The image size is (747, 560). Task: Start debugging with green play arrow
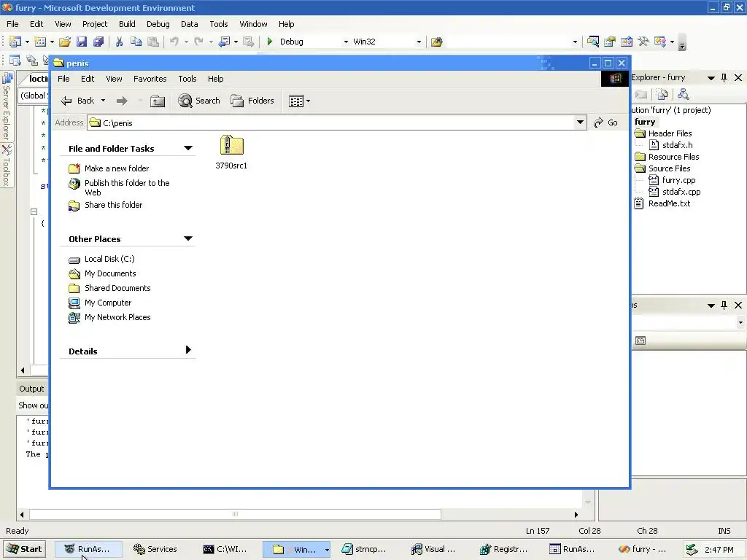click(x=270, y=42)
